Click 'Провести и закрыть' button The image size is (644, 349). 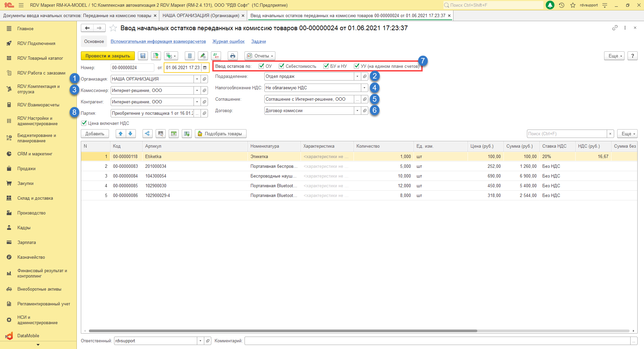(107, 56)
